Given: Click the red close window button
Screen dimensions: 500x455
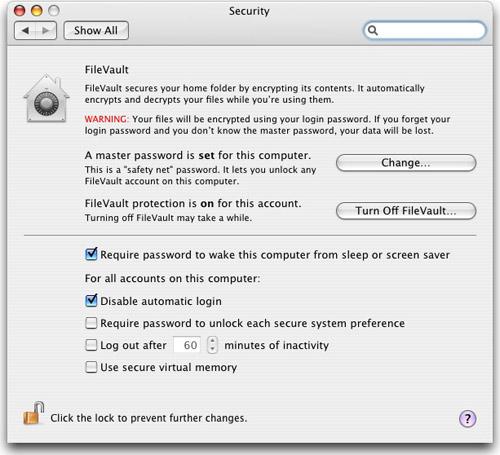Looking at the screenshot, I should [19, 11].
